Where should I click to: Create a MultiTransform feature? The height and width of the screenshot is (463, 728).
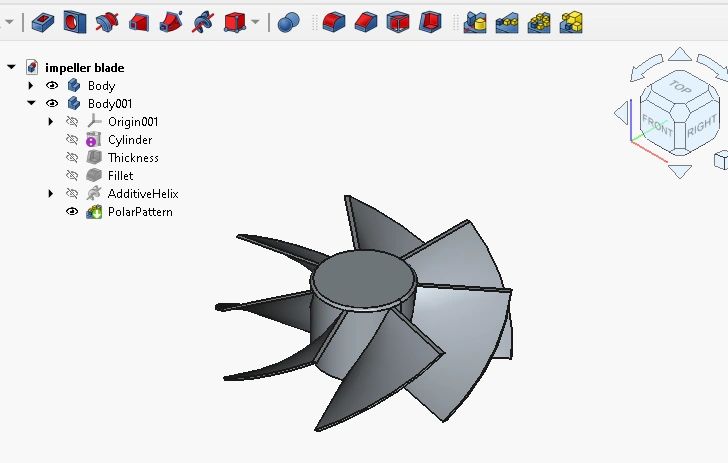coord(571,22)
